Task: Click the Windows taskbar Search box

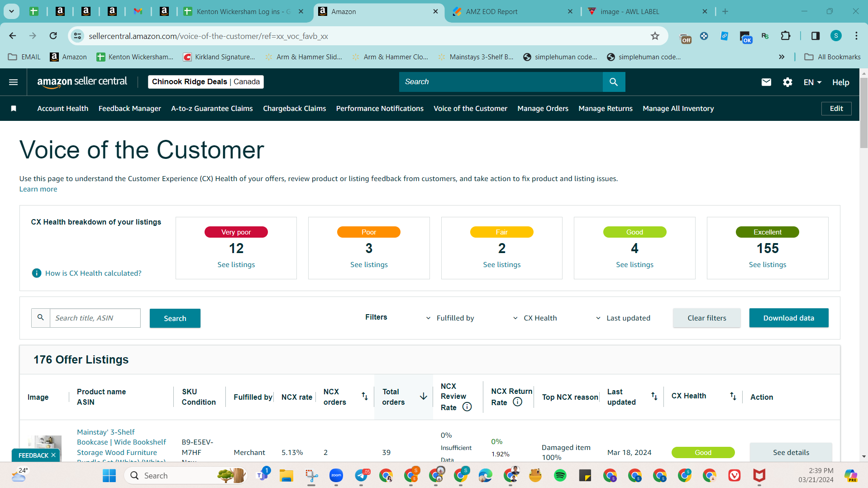Action: [185, 475]
